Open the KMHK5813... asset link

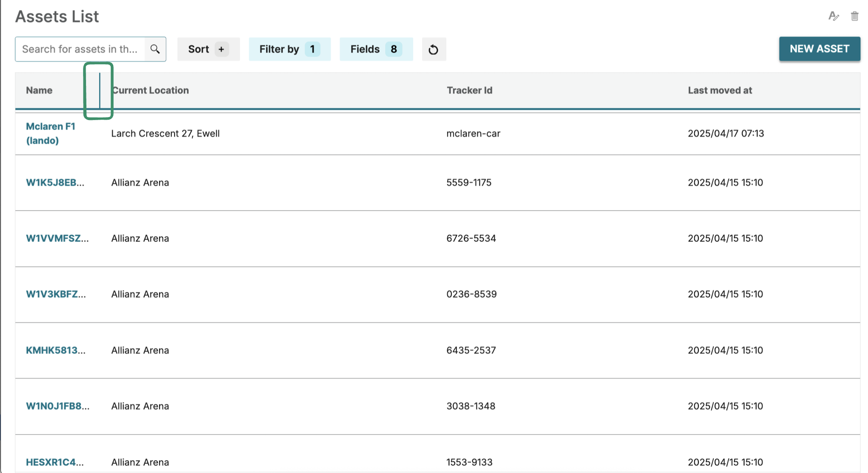[56, 350]
